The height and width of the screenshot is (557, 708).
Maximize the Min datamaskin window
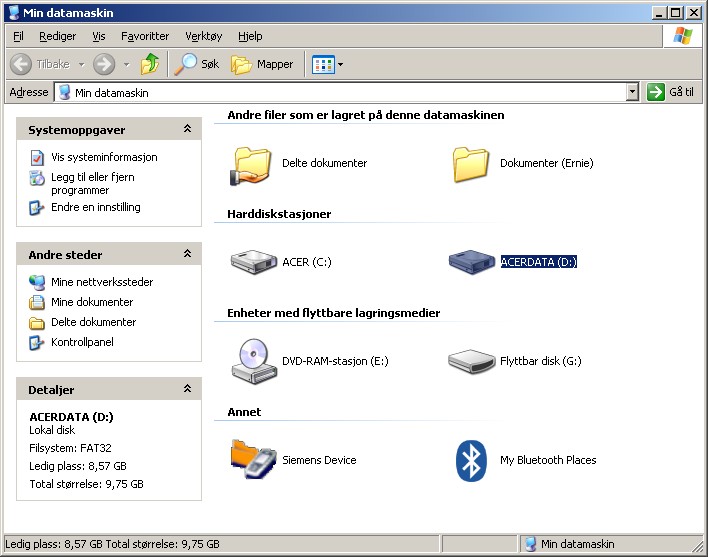[x=676, y=13]
